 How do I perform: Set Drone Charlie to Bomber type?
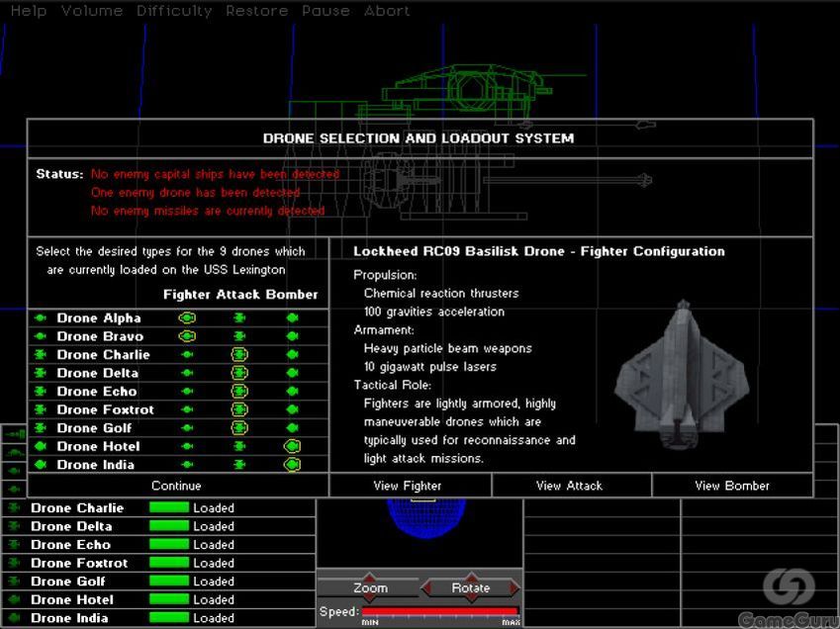tap(292, 354)
